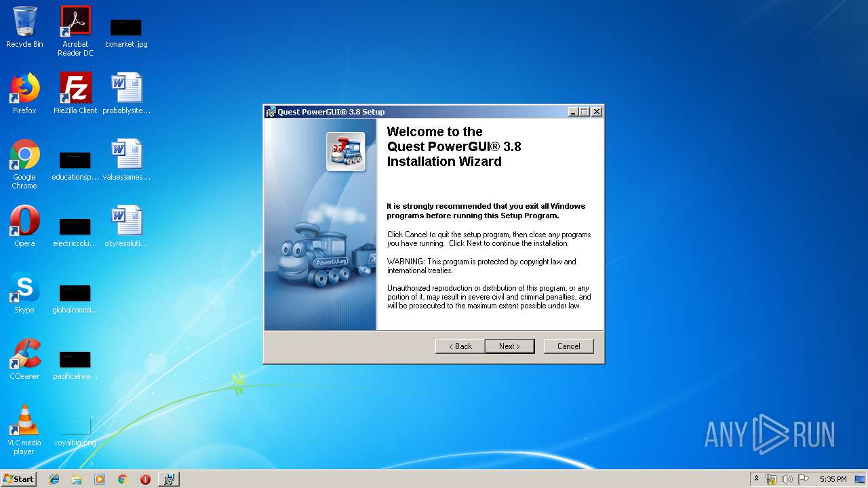Click the 5:35 PM taskbar clock
Screen dimensions: 868x488
(833, 479)
